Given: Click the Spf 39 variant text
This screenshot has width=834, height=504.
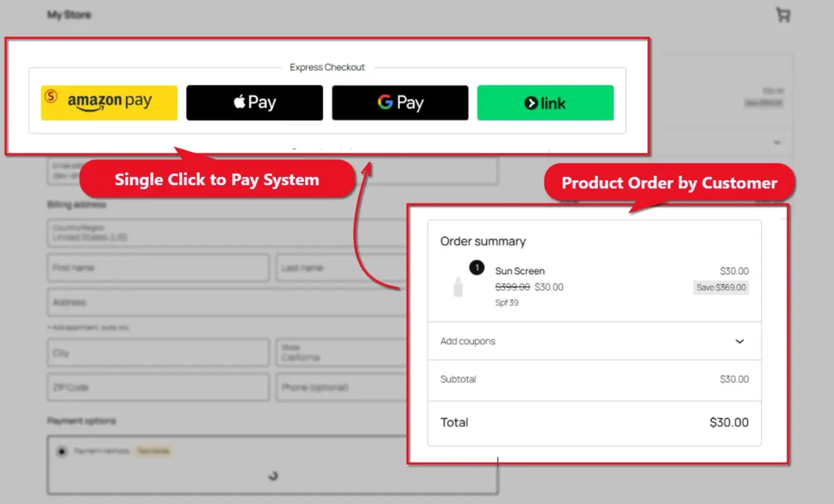Looking at the screenshot, I should [x=507, y=303].
